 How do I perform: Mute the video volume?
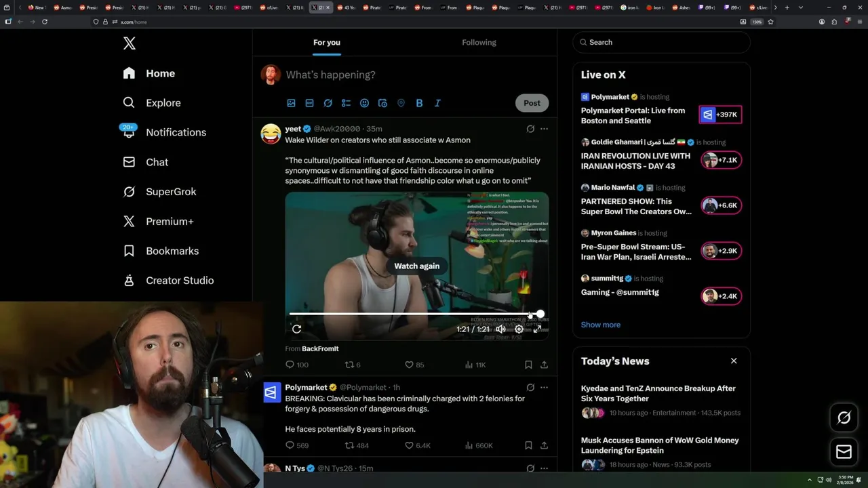(x=500, y=329)
